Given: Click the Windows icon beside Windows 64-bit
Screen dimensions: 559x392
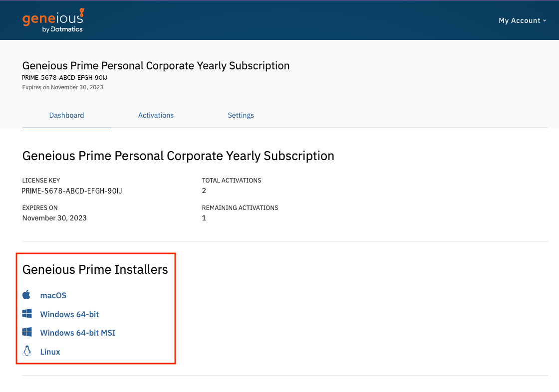Looking at the screenshot, I should coord(27,314).
